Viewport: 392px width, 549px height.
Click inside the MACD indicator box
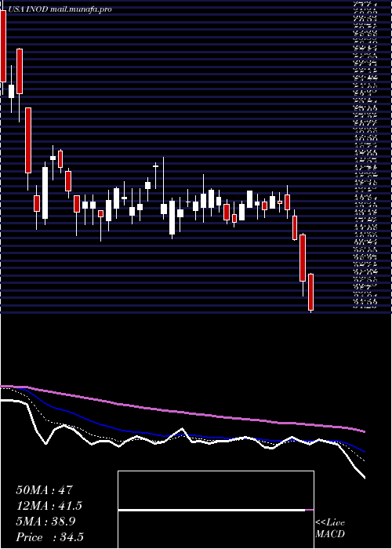pos(216,510)
